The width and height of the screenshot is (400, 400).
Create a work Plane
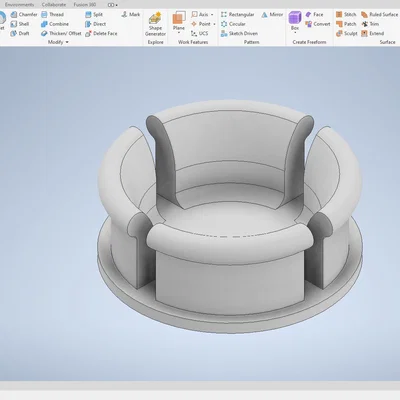(x=179, y=20)
